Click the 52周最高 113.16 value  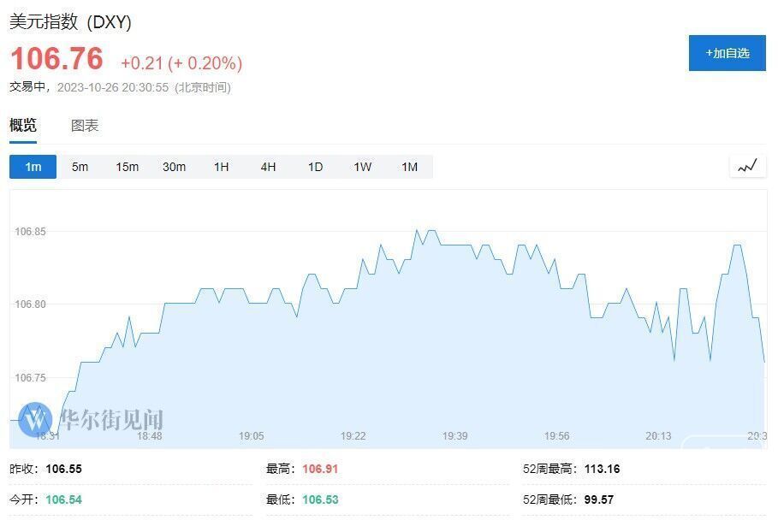click(x=602, y=469)
